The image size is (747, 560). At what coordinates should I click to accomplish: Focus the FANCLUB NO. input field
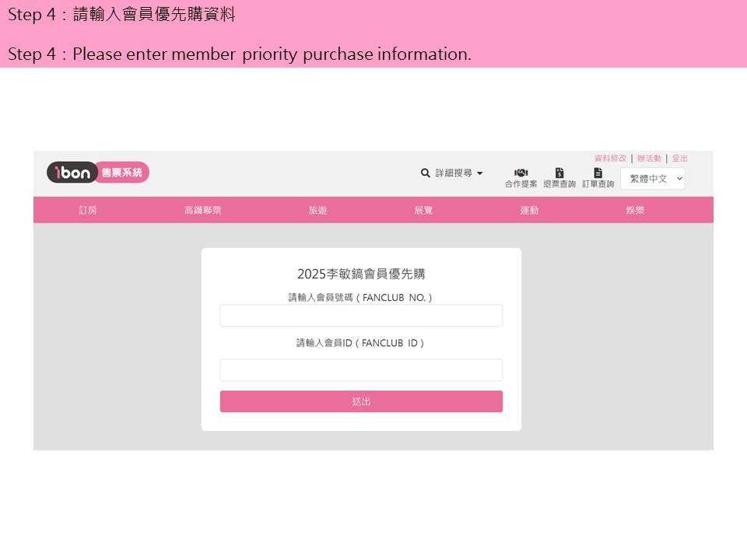(361, 316)
